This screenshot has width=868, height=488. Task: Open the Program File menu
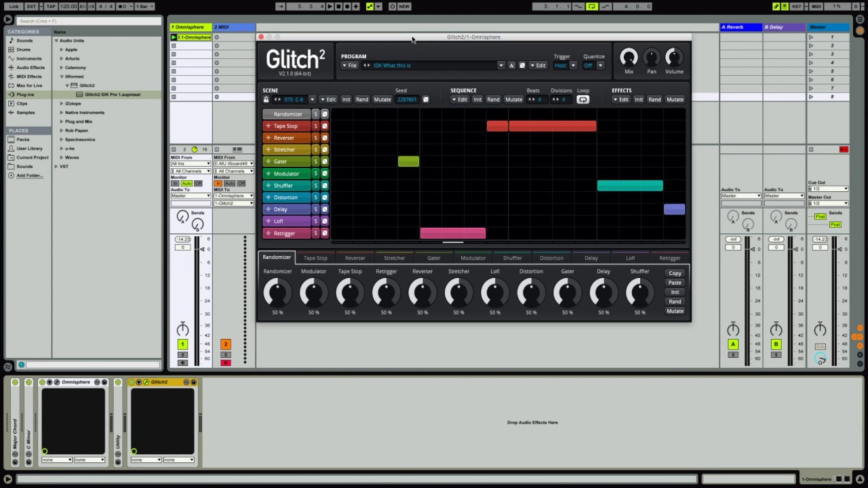pos(350,66)
